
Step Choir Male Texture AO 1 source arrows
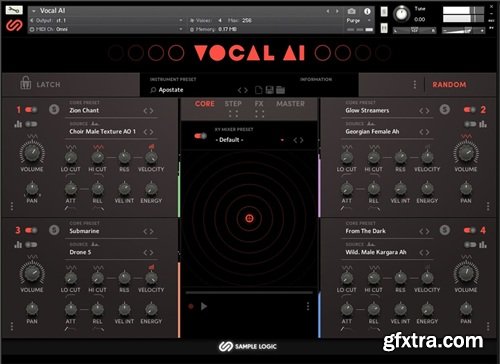[148, 132]
